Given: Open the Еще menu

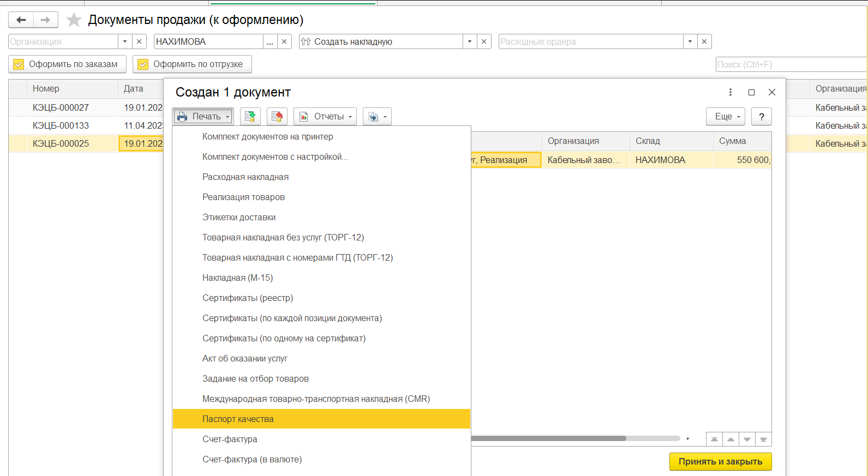Looking at the screenshot, I should 726,116.
